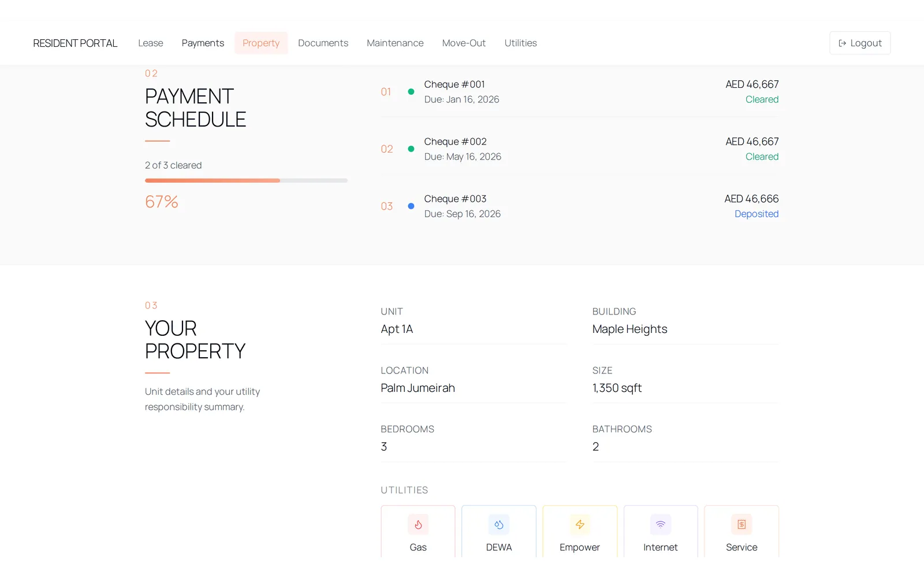Click the DEWA utility card label
Viewport: 924px width, 578px height.
pyautogui.click(x=499, y=547)
